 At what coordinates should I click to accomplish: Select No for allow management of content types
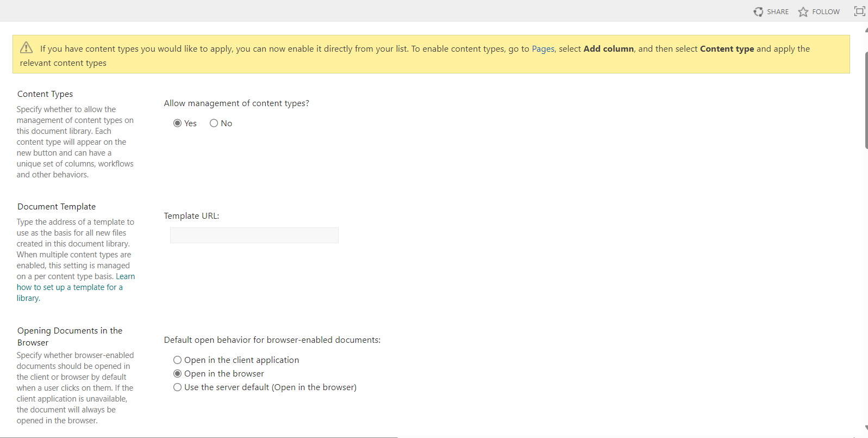point(214,123)
